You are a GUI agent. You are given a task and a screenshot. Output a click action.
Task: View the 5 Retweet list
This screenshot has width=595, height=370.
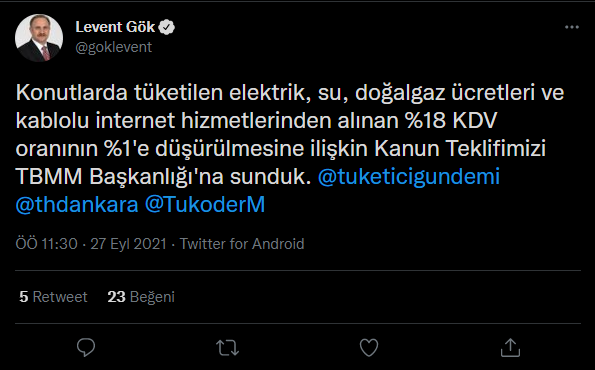click(x=53, y=297)
